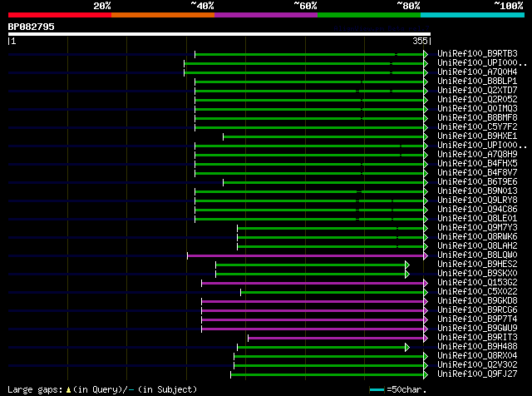Click the Large gaps legend text
The width and height of the screenshot is (532, 396).
point(35,389)
